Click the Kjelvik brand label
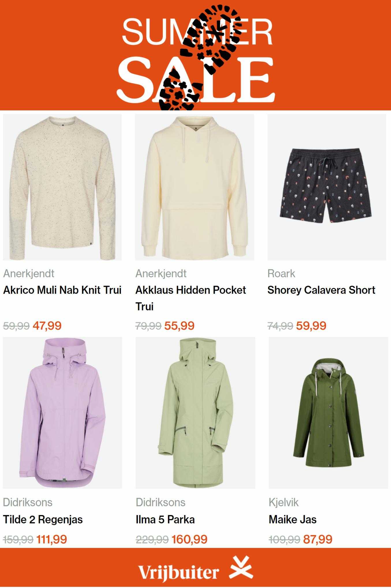The image size is (391, 588). [x=284, y=502]
